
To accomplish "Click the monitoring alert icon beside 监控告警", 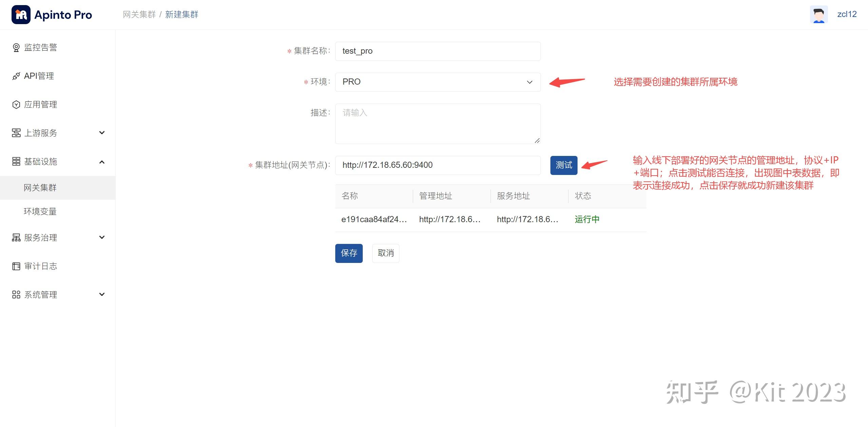I will tap(16, 48).
